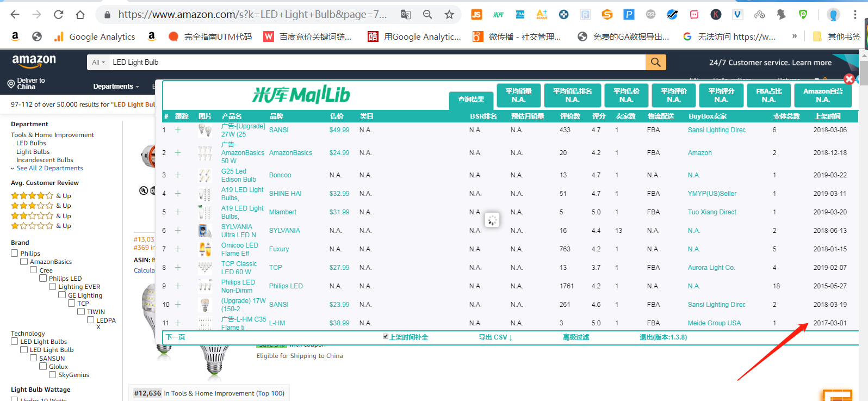This screenshot has height=401, width=868.
Task: Export results with 导出 CSV
Action: click(x=495, y=337)
